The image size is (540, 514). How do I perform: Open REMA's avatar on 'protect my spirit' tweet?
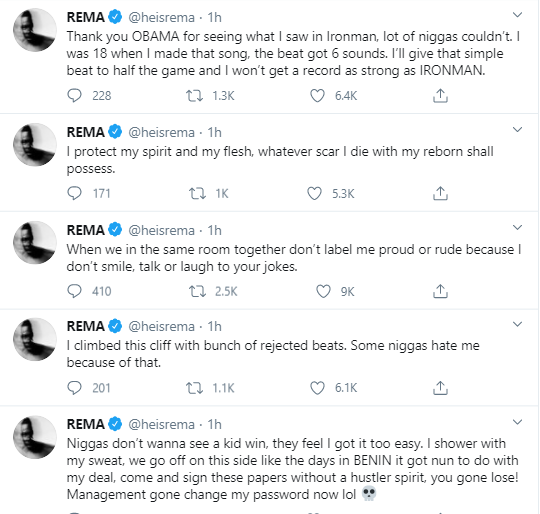tap(35, 145)
